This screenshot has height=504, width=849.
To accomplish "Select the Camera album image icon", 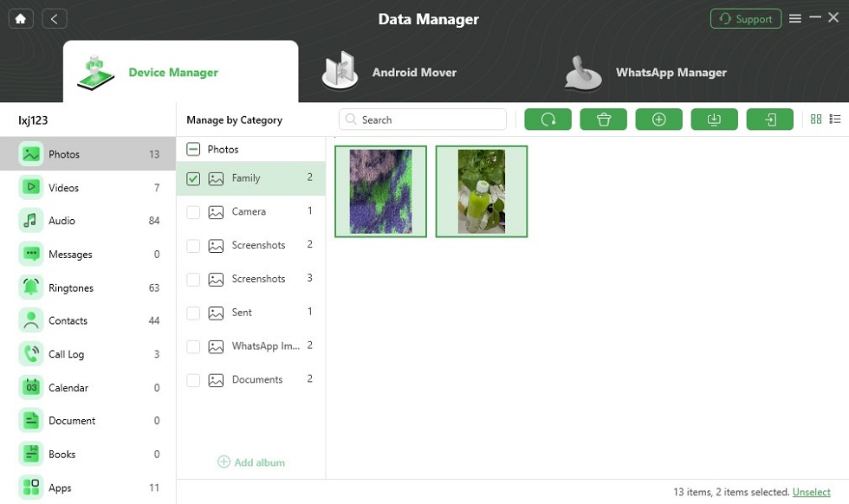I will (216, 212).
